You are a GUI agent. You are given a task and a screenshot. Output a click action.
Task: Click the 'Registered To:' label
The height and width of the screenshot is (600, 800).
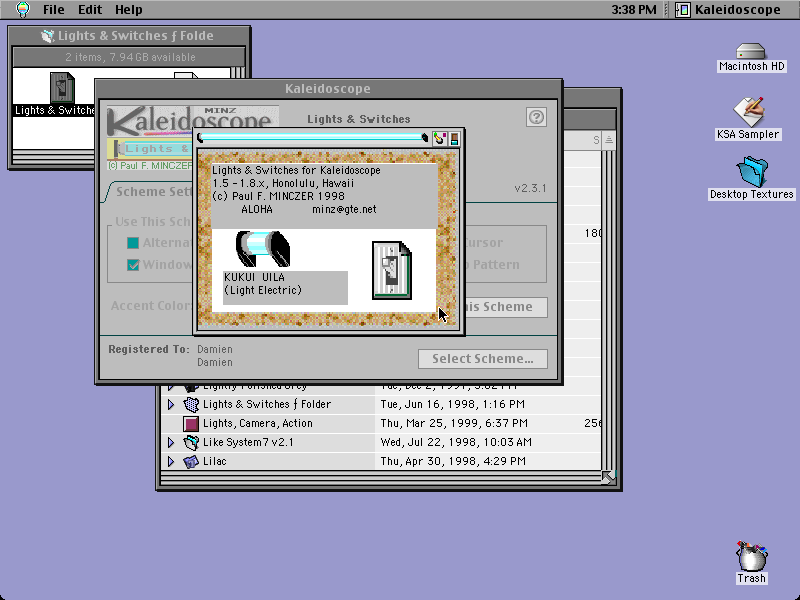(x=148, y=349)
